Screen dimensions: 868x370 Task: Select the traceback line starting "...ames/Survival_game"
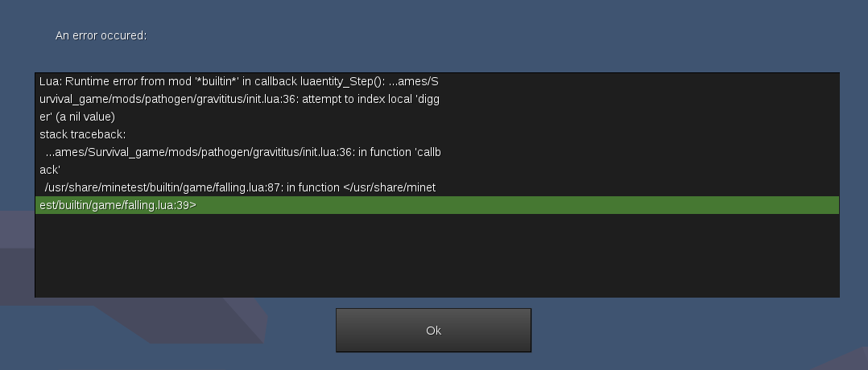tap(436, 152)
